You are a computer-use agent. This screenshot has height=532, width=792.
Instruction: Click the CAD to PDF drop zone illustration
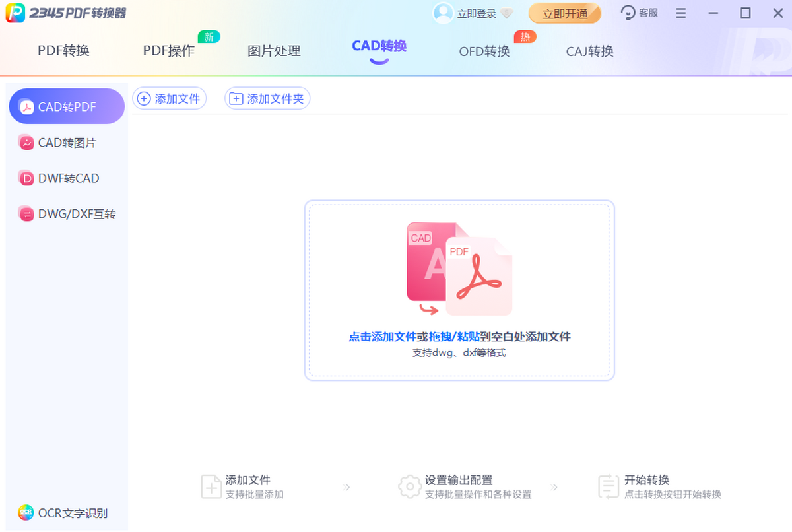tap(459, 269)
